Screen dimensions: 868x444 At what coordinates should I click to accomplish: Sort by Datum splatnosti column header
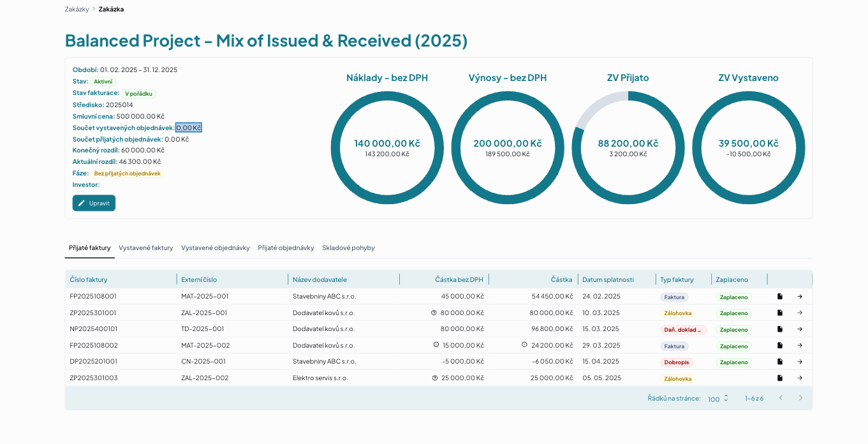point(608,279)
